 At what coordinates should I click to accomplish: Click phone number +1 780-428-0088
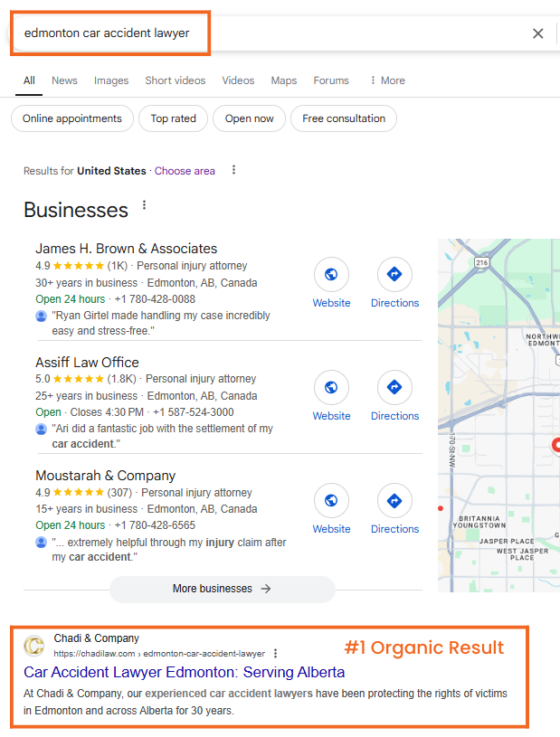coord(155,299)
